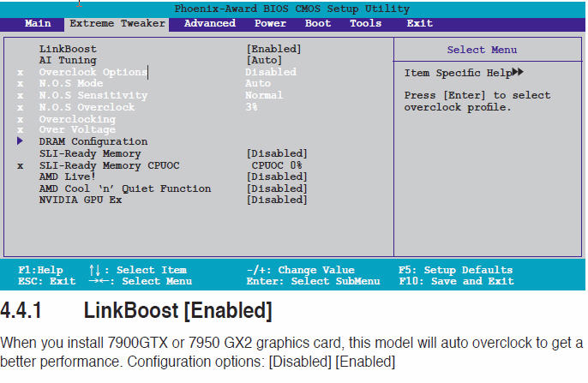Click the F1:Help legend item
The width and height of the screenshot is (588, 383).
pos(41,270)
